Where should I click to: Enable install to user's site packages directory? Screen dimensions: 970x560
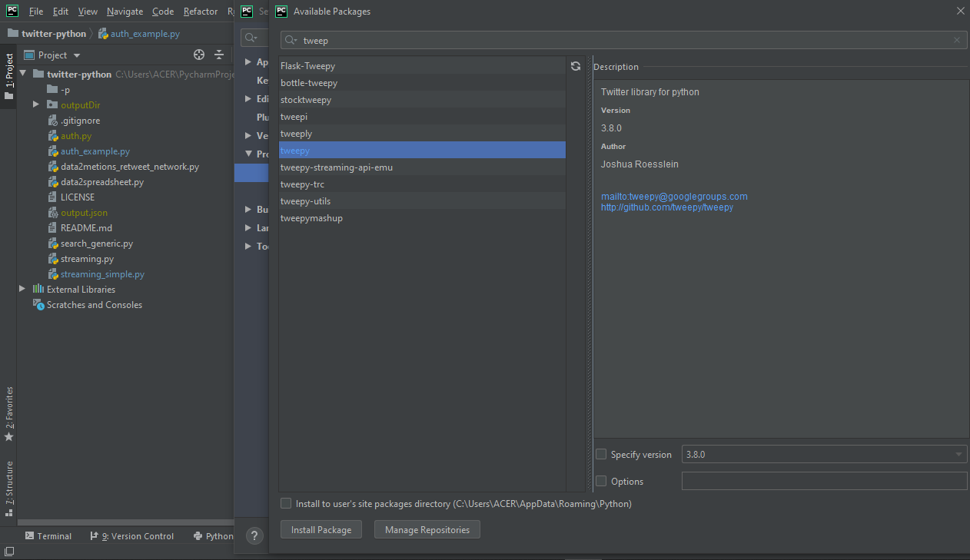(x=285, y=503)
